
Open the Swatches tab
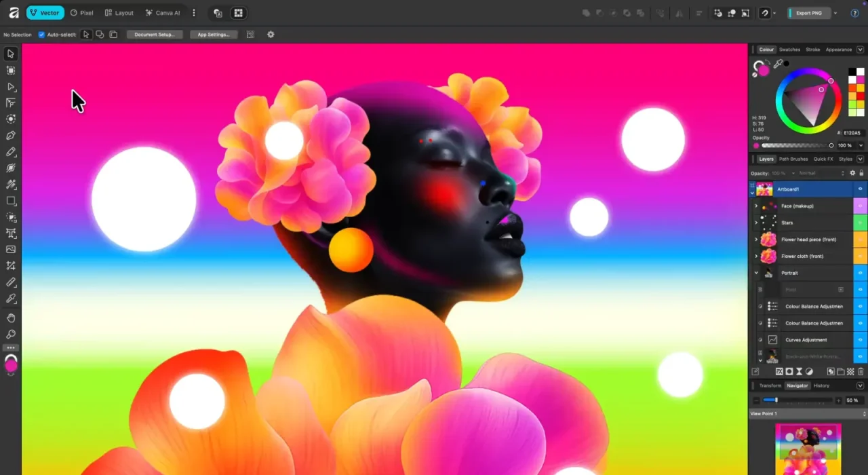[789, 50]
